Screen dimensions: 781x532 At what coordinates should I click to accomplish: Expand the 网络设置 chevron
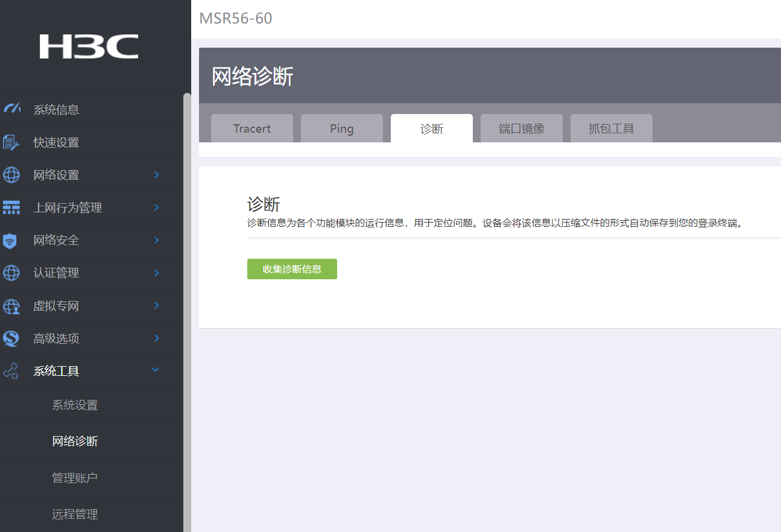click(156, 175)
